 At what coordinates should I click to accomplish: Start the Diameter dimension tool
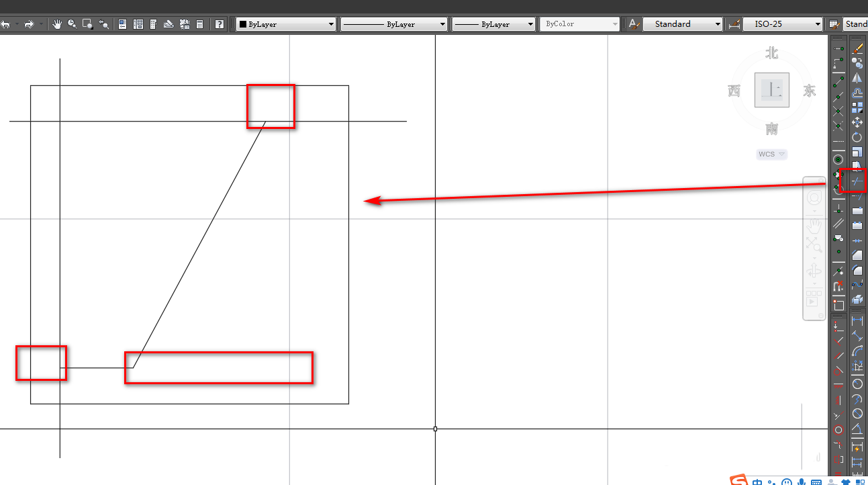pyautogui.click(x=857, y=413)
